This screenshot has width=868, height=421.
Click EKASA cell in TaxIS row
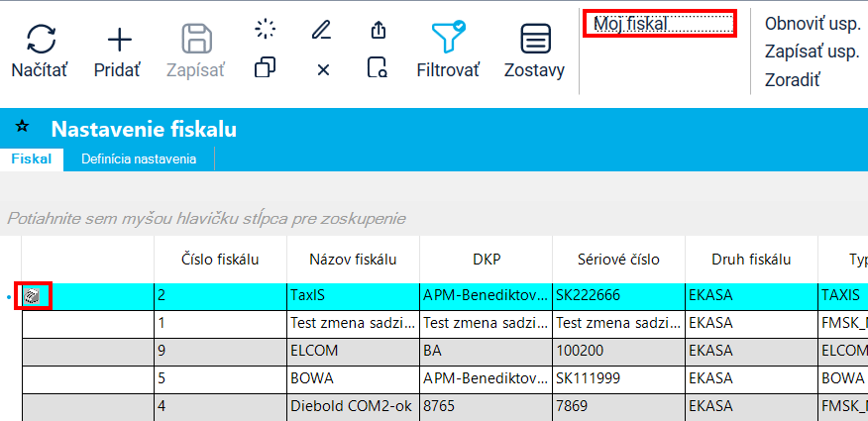pos(751,296)
